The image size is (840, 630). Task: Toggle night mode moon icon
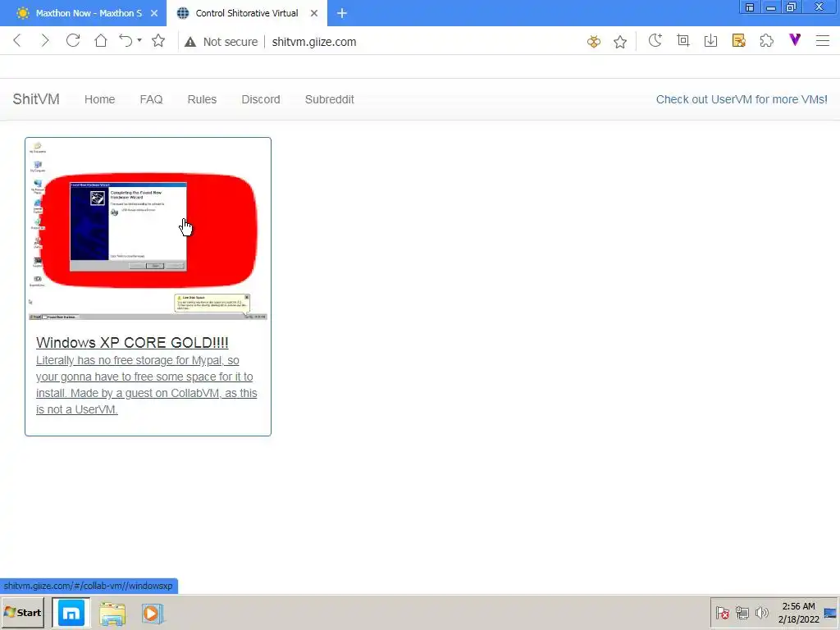(655, 41)
